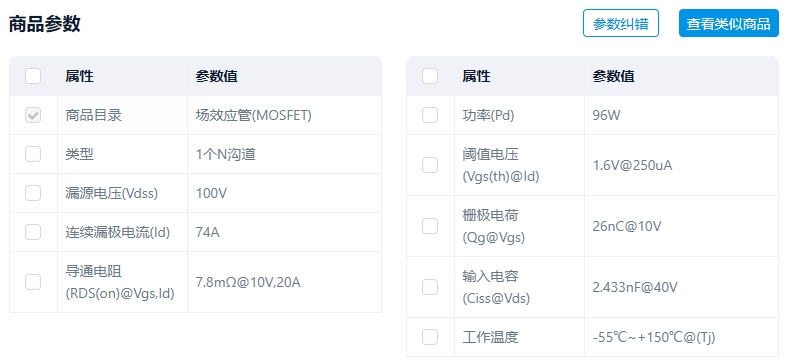
Task: Select the 连续漏极电流(Id) checkbox
Action: click(x=33, y=232)
